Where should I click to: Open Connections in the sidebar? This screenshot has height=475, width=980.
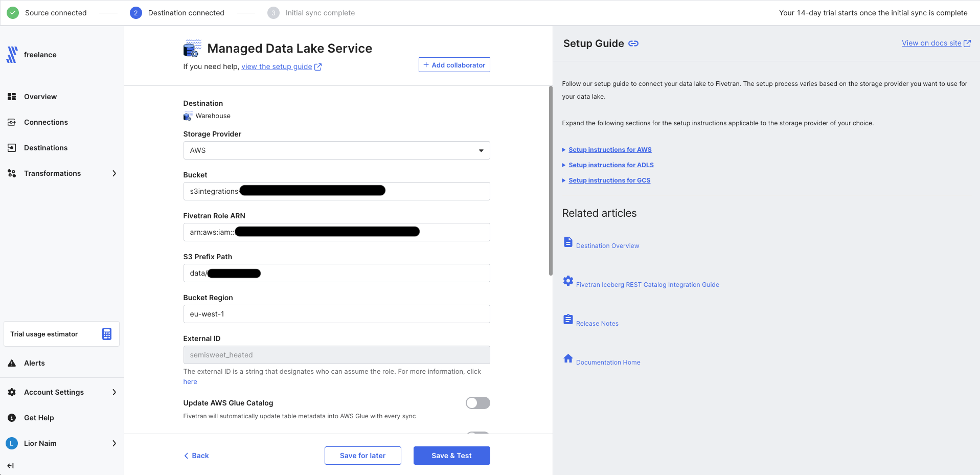[45, 122]
